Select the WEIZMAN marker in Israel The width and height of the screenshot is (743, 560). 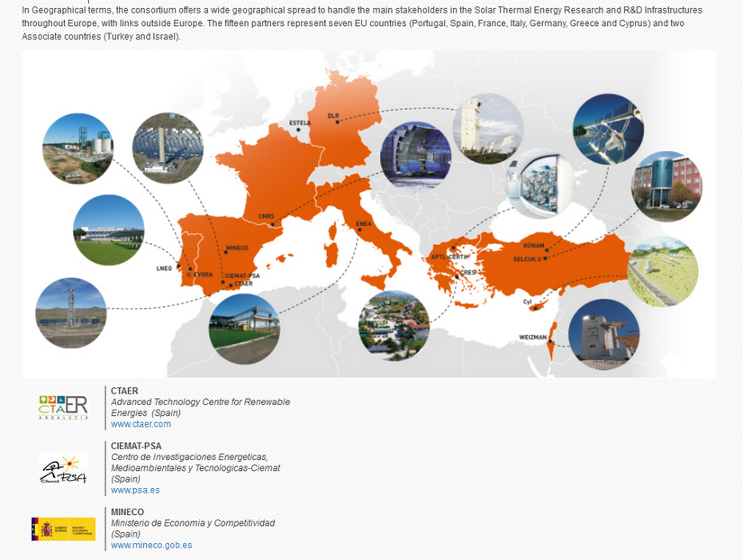click(x=550, y=339)
